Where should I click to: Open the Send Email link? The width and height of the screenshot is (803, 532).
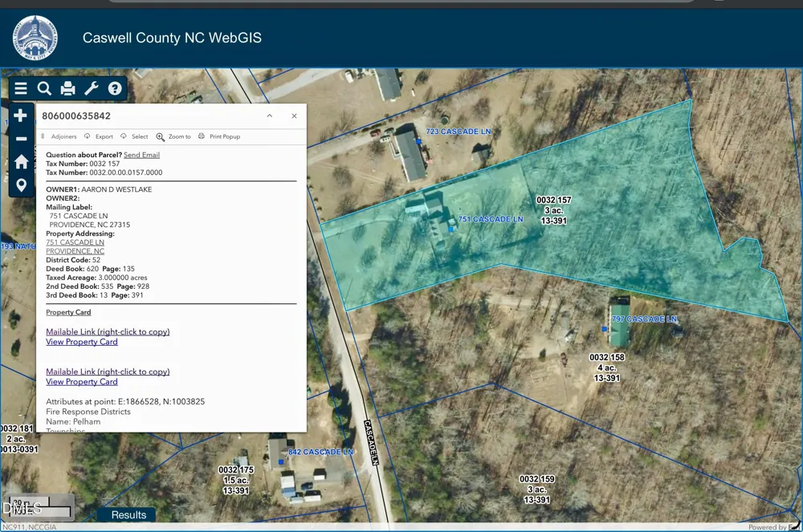(x=141, y=155)
